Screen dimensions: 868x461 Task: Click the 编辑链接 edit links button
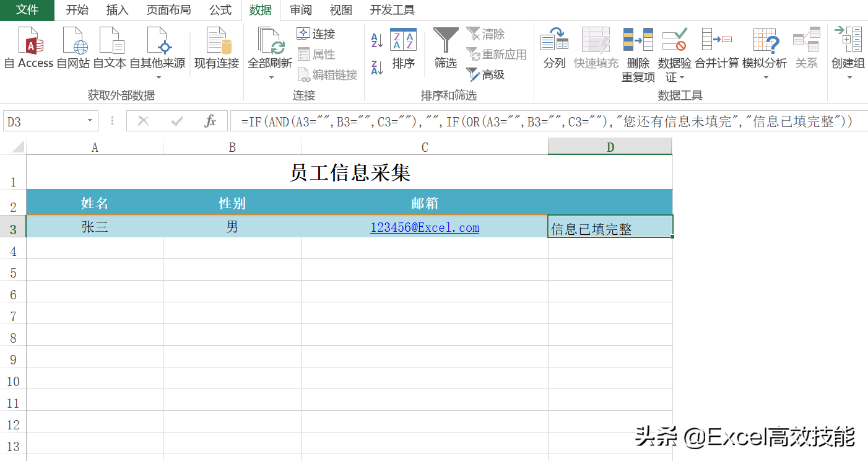pyautogui.click(x=328, y=75)
